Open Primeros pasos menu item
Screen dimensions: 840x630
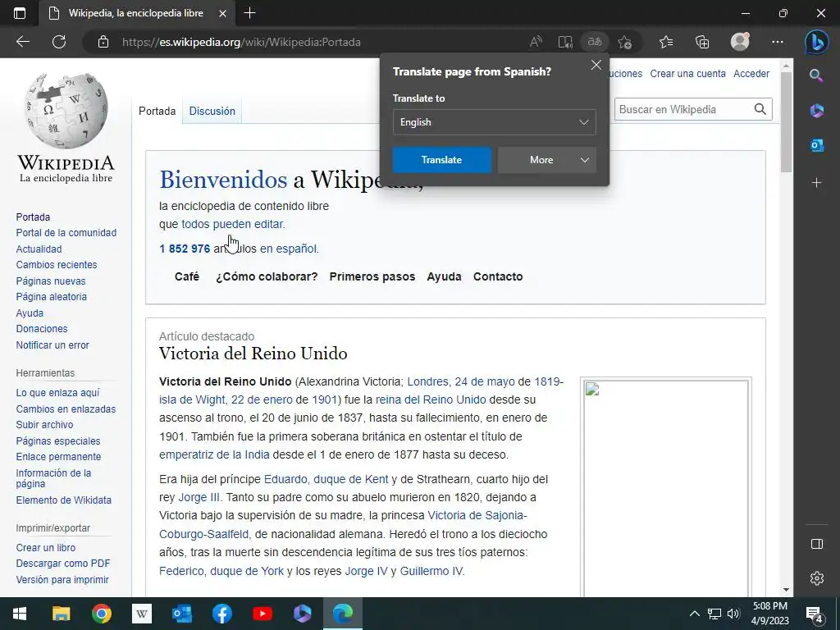click(372, 276)
